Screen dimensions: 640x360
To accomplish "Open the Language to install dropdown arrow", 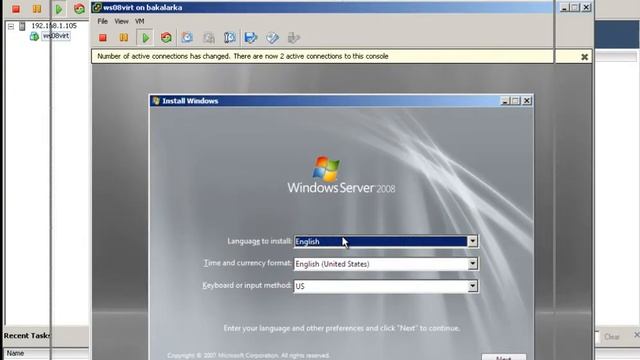I will click(472, 241).
